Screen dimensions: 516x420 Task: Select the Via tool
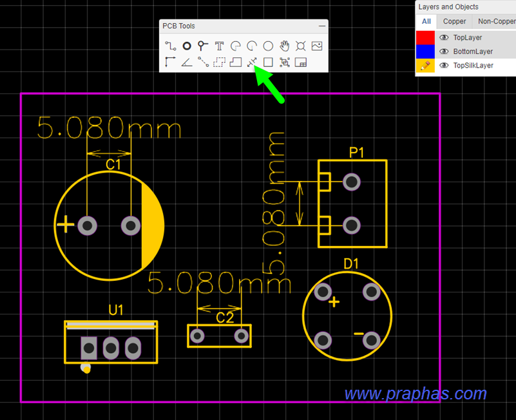point(203,46)
